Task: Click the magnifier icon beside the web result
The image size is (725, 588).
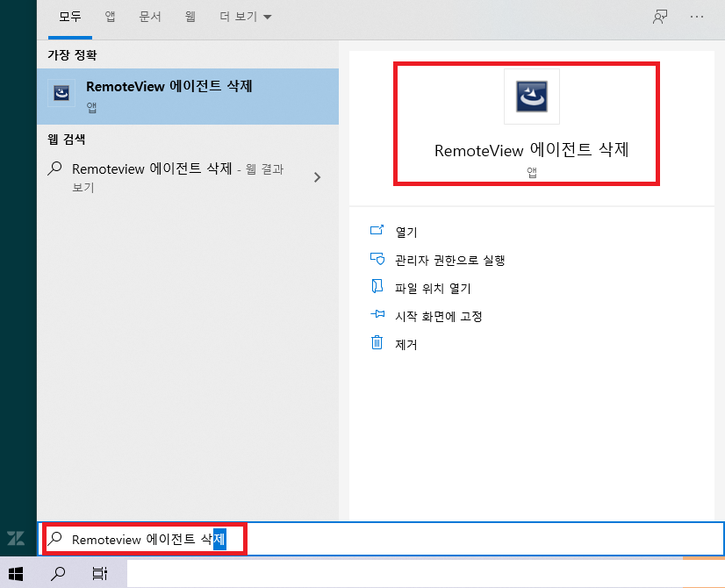Action: pos(55,169)
